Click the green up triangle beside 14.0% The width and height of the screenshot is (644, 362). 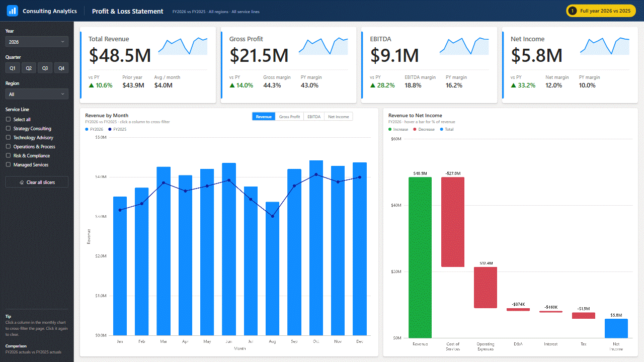232,85
